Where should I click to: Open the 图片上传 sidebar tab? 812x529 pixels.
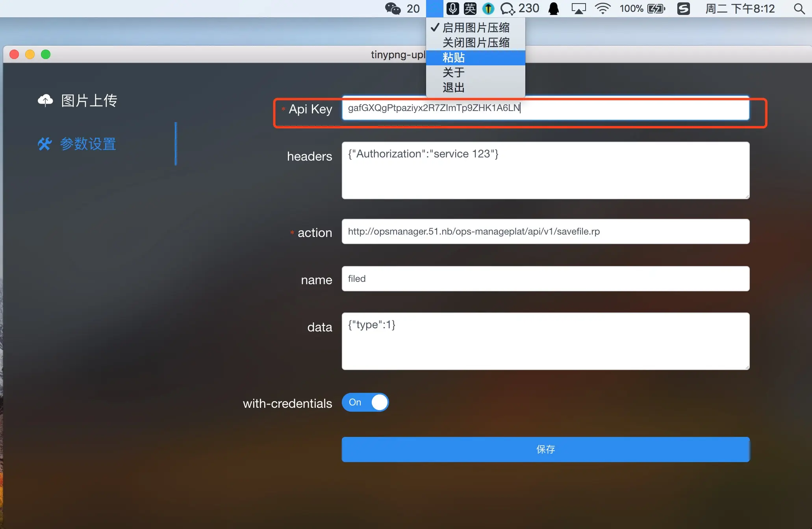tap(89, 100)
